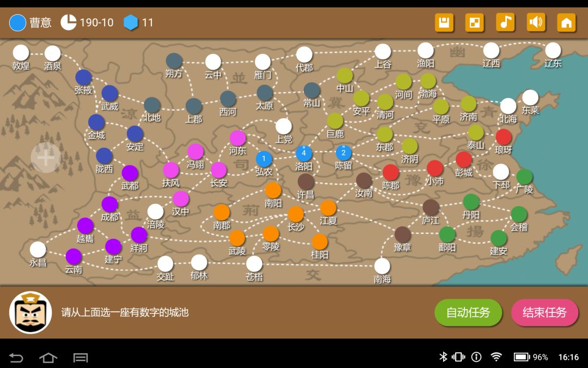This screenshot has width=588, height=368.
Task: Select the green 会稽 city node
Action: point(519,214)
